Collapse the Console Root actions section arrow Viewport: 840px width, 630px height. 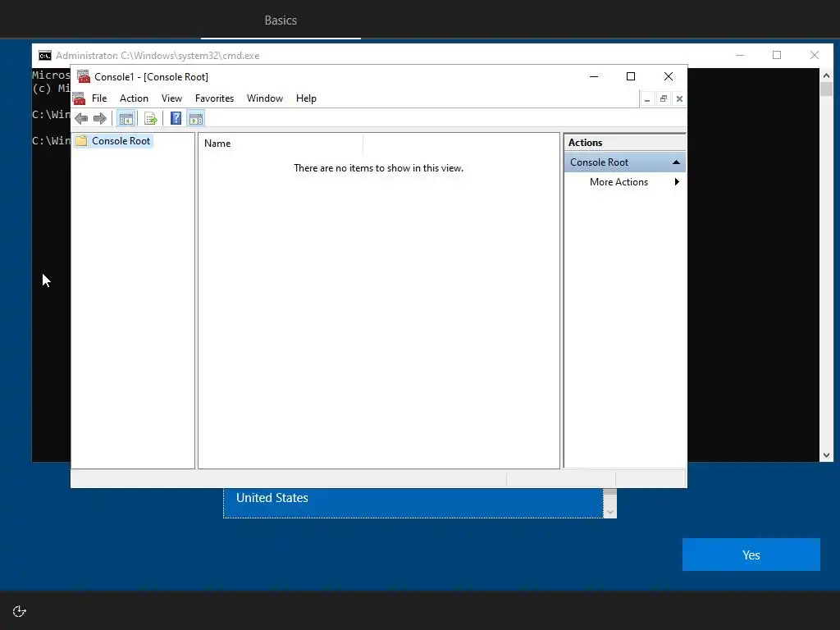pos(676,162)
